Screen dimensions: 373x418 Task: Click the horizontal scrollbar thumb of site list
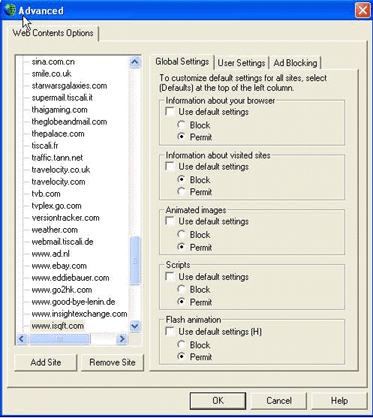pyautogui.click(x=59, y=339)
